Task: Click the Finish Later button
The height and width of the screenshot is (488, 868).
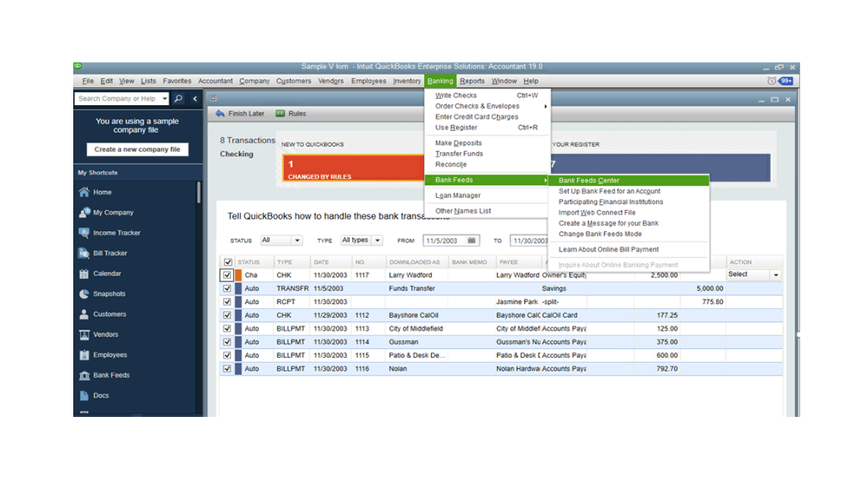Action: pos(240,114)
